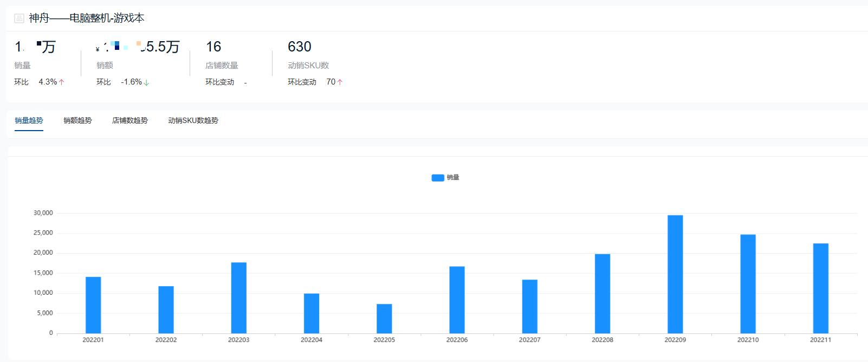Toggle the 销量 legend blue swatch
Screen dimensions: 868x362
[x=438, y=178]
